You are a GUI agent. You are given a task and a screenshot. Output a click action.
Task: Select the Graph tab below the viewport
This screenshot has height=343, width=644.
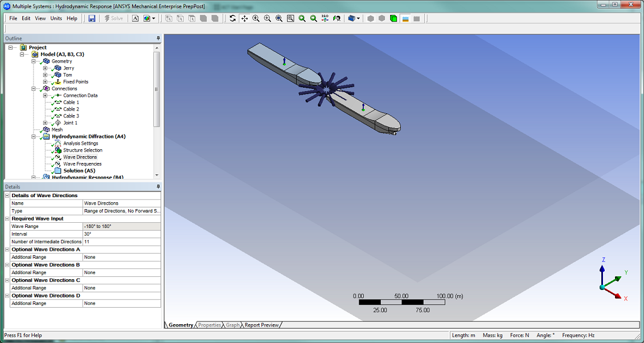(232, 325)
